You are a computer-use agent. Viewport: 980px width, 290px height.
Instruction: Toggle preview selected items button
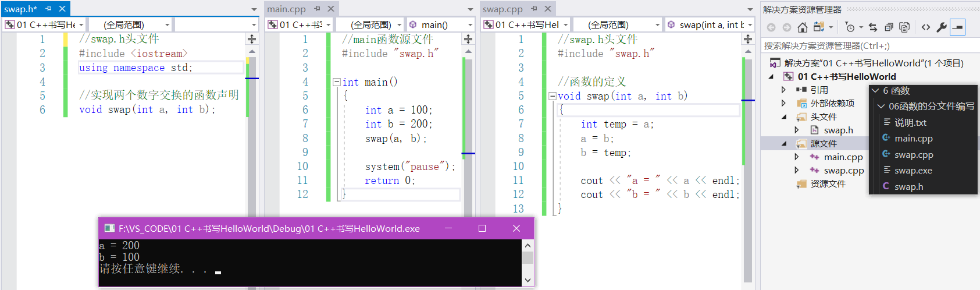tap(957, 27)
